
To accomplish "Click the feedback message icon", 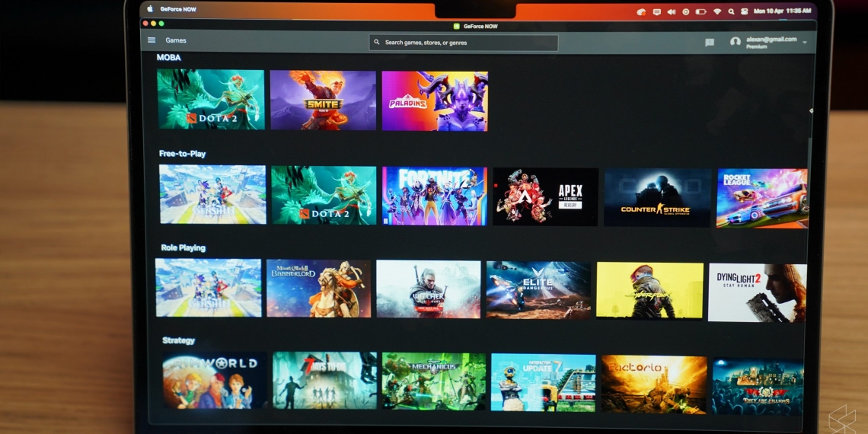I will (x=710, y=43).
